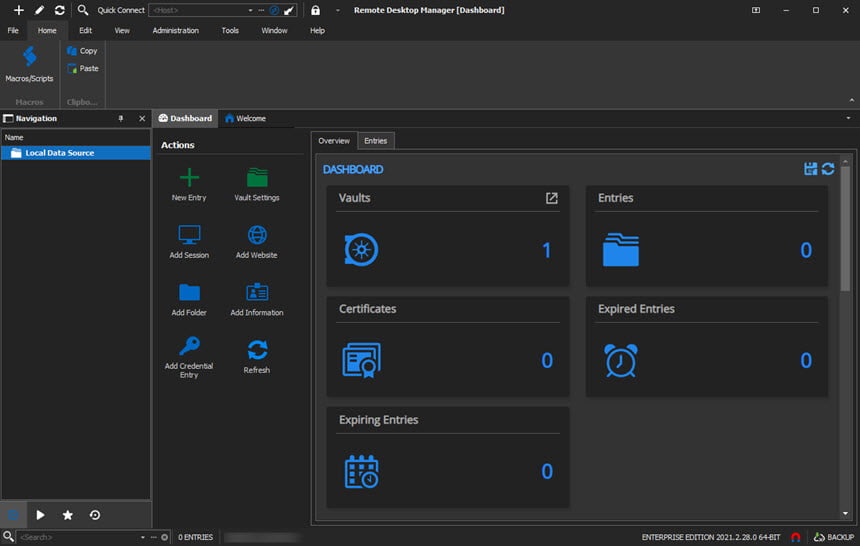Click the Entries folder icon on the dashboard
Image resolution: width=860 pixels, height=546 pixels.
[x=621, y=250]
